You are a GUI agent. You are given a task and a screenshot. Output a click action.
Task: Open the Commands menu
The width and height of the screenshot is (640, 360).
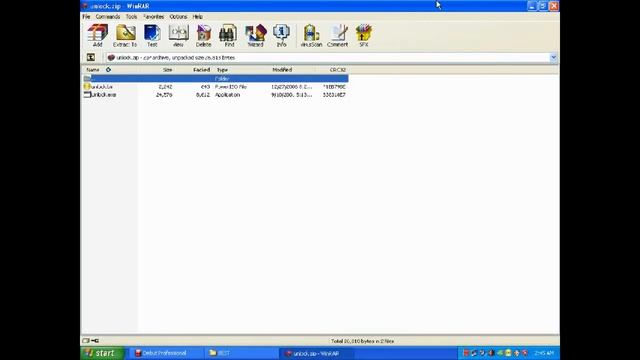click(108, 17)
